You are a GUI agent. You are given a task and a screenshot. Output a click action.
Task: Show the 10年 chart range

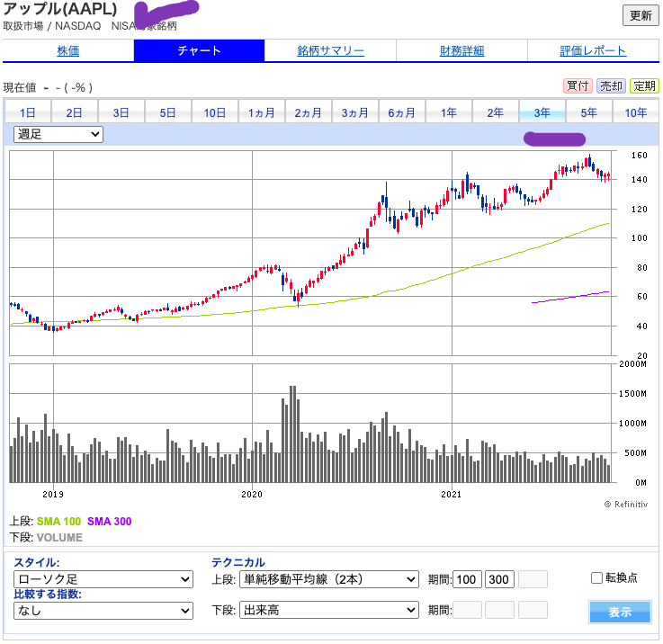tap(635, 112)
